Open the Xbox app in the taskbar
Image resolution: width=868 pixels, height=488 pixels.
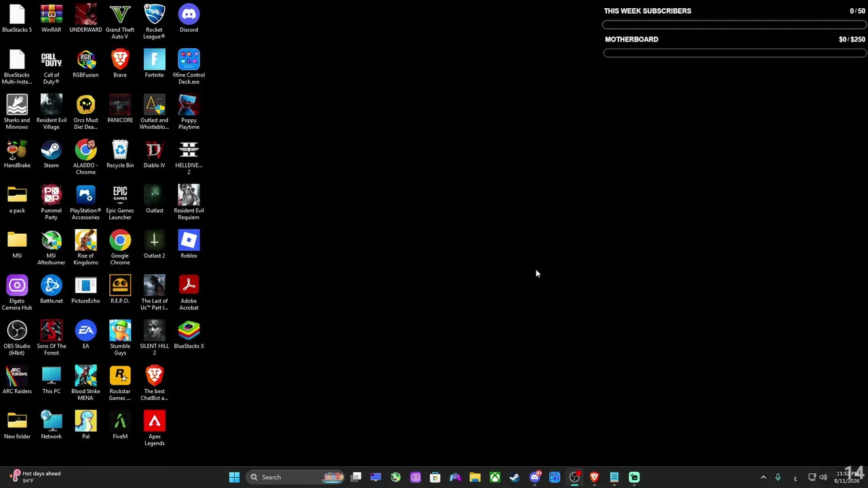[495, 477]
